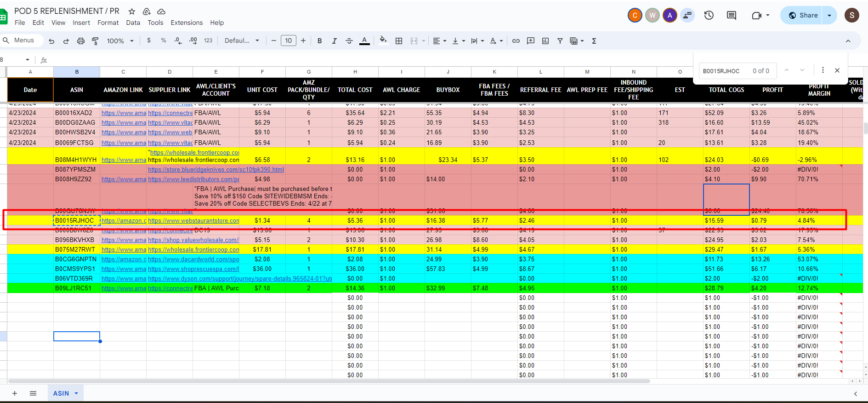Toggle strikethrough formatting
The width and height of the screenshot is (868, 403).
coord(349,41)
